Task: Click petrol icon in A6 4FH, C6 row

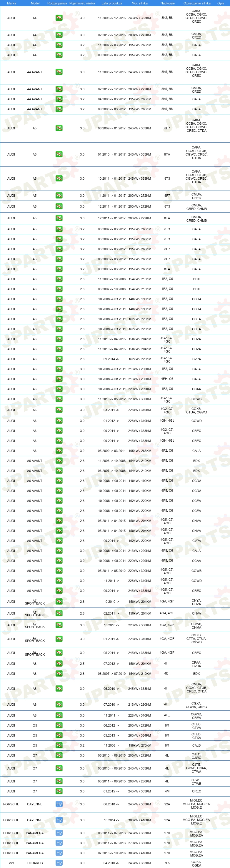Action: (59, 379)
